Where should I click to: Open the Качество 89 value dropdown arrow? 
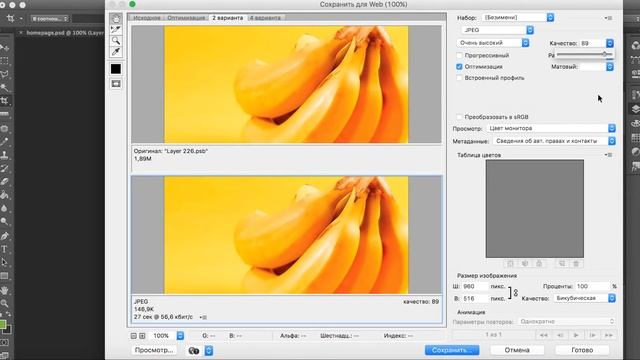(x=609, y=43)
